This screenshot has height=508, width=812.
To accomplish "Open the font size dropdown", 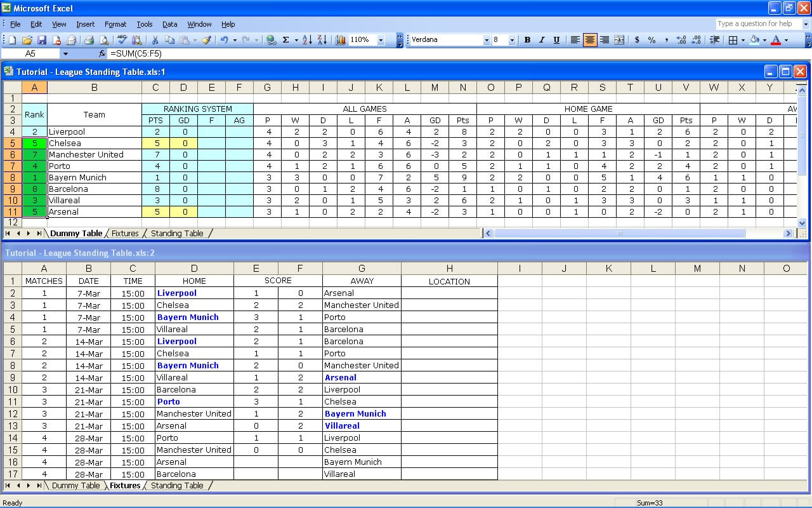I will (x=513, y=40).
